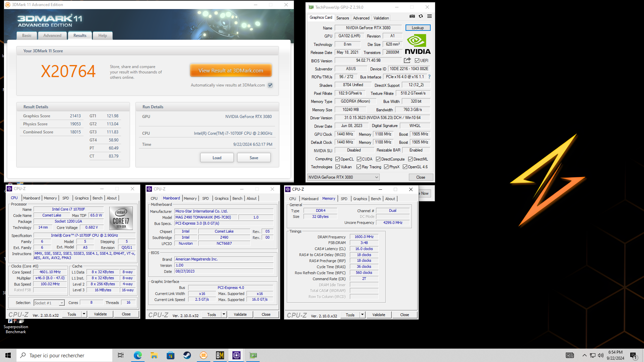
Task: Click the volume tray icon
Action: click(601, 355)
